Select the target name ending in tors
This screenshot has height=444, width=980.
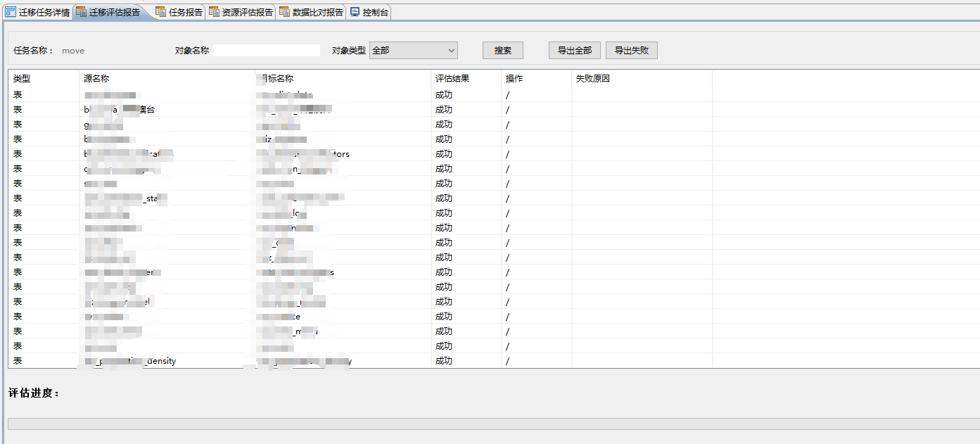(x=303, y=154)
